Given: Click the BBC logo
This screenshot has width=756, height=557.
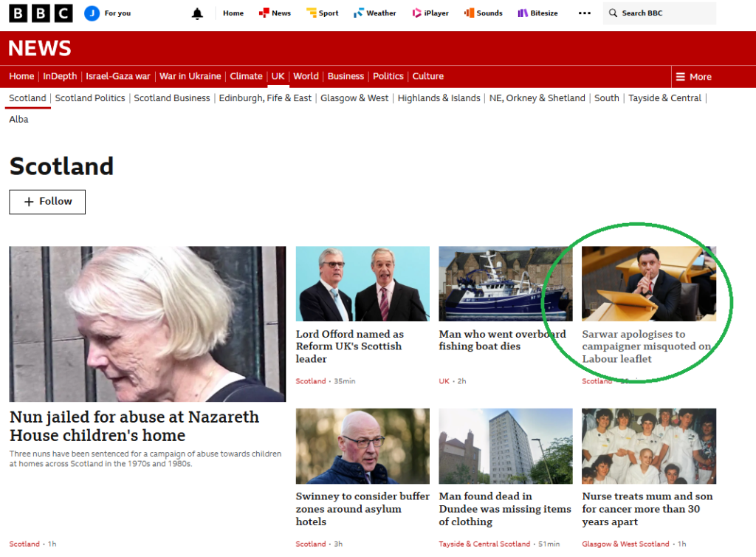Looking at the screenshot, I should [41, 13].
